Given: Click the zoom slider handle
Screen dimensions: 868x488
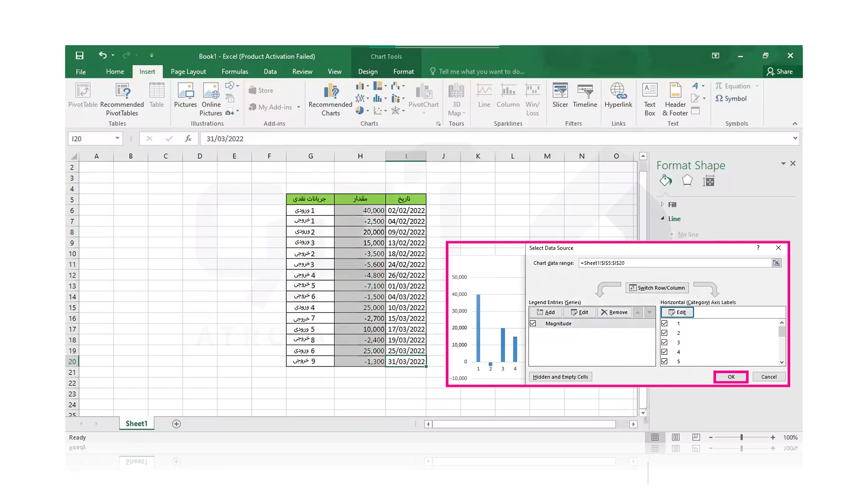Looking at the screenshot, I should click(x=741, y=437).
